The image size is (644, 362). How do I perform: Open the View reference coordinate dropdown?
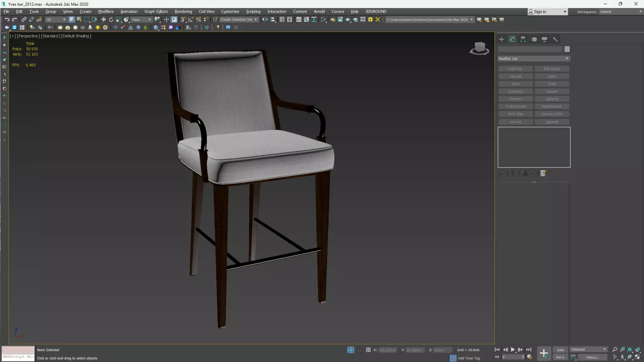141,19
